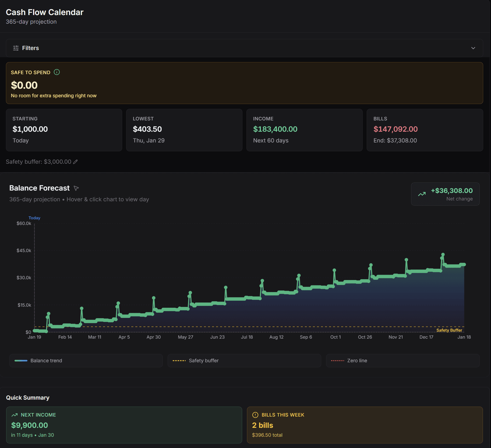Click the pointer icon beside Balance Forecast
491x448 pixels.
pos(76,188)
